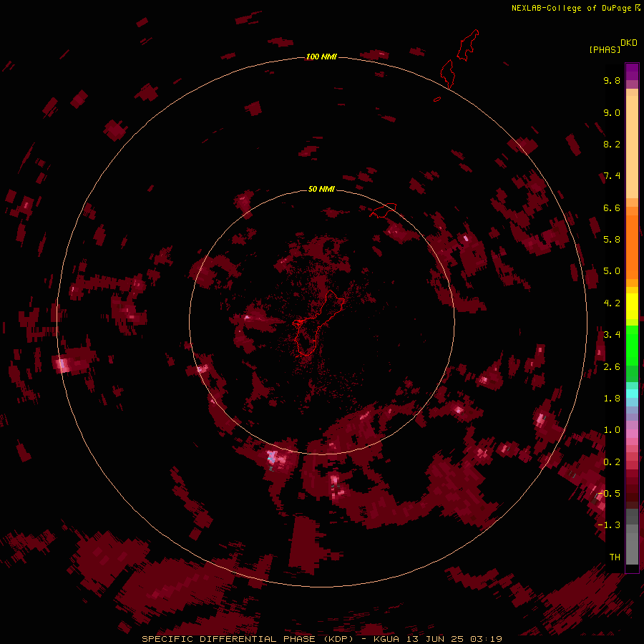Click the TH threshold label

tap(615, 557)
